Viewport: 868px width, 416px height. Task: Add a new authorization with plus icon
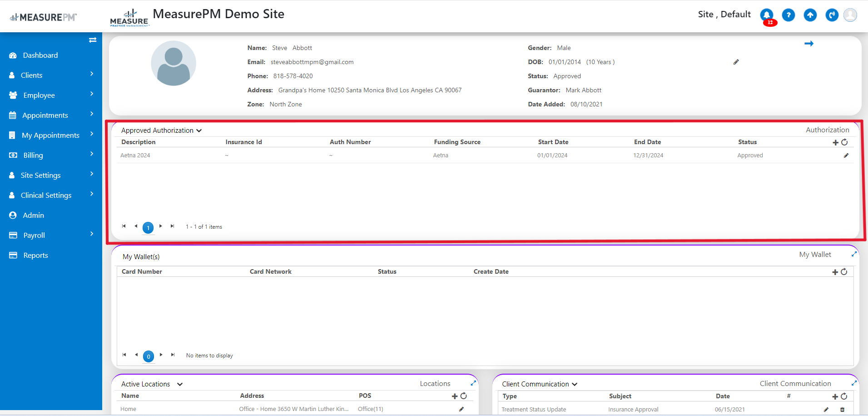point(835,142)
